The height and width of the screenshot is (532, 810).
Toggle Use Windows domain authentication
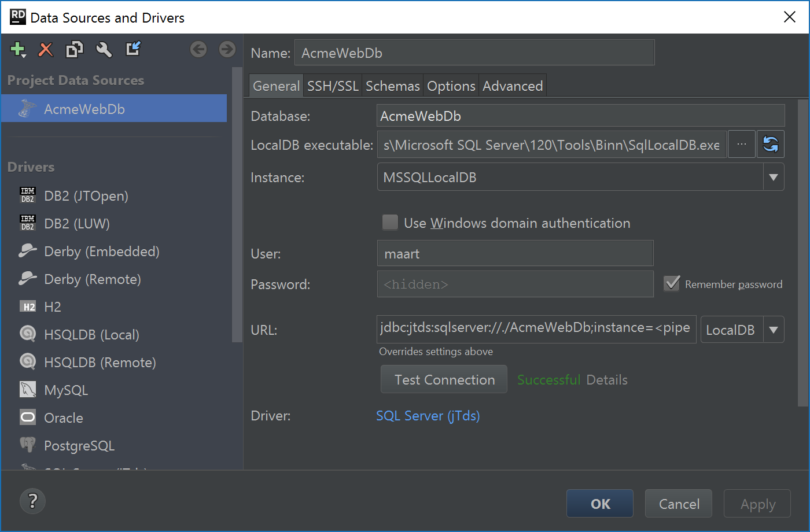click(x=391, y=223)
